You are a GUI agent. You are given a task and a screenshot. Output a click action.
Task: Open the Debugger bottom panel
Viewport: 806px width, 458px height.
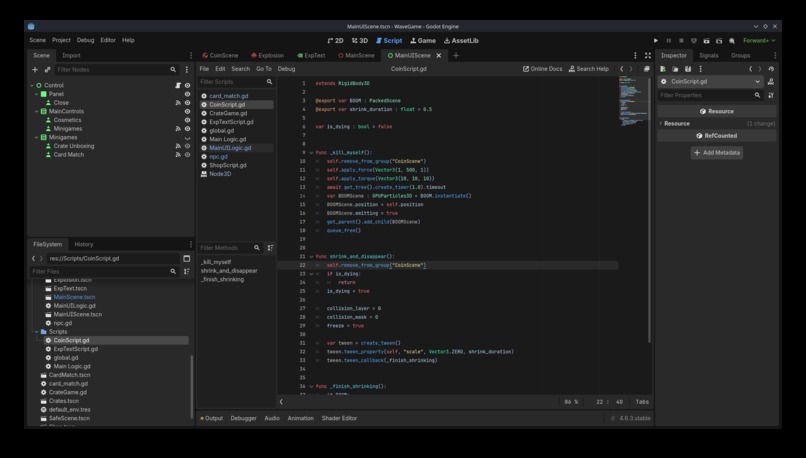243,418
